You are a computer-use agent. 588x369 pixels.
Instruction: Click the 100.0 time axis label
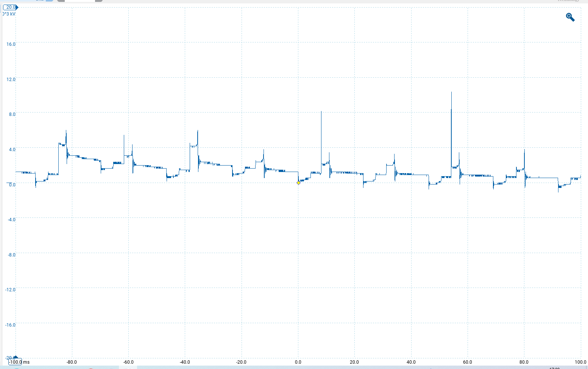(x=580, y=362)
